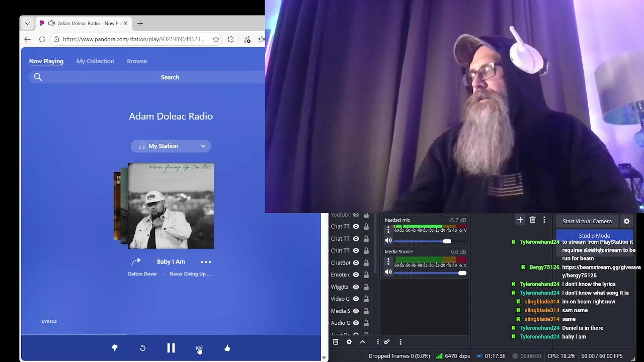Add this page to favorites star
This screenshot has height=362, width=644.
(x=216, y=39)
